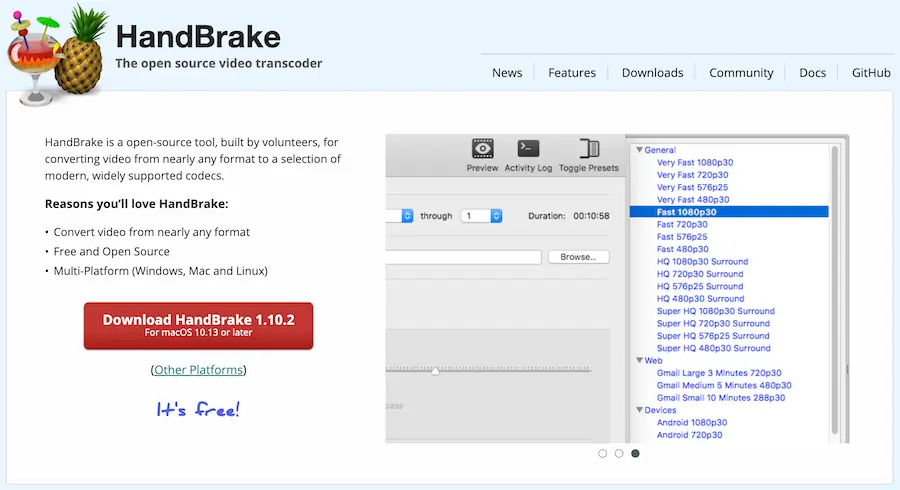Screen dimensions: 900x490
Task: Select Gmail Small 10 Minutes 288p30 preset
Action: coord(721,398)
